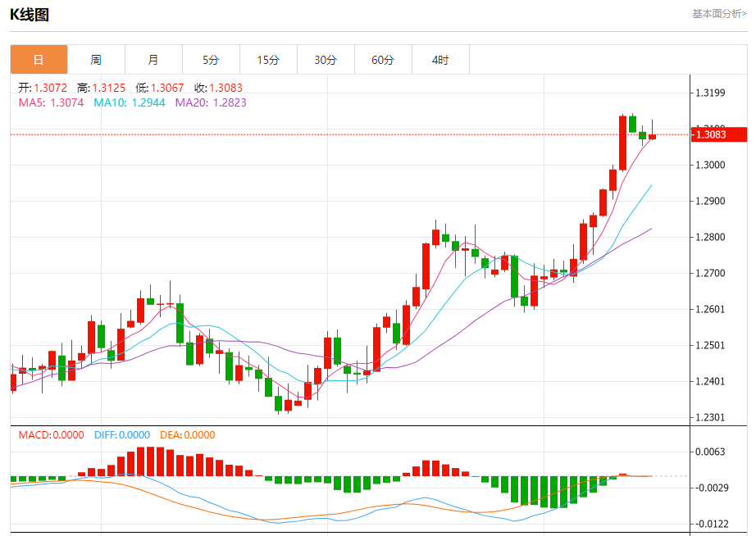Open the 4时 interval tab

click(440, 60)
